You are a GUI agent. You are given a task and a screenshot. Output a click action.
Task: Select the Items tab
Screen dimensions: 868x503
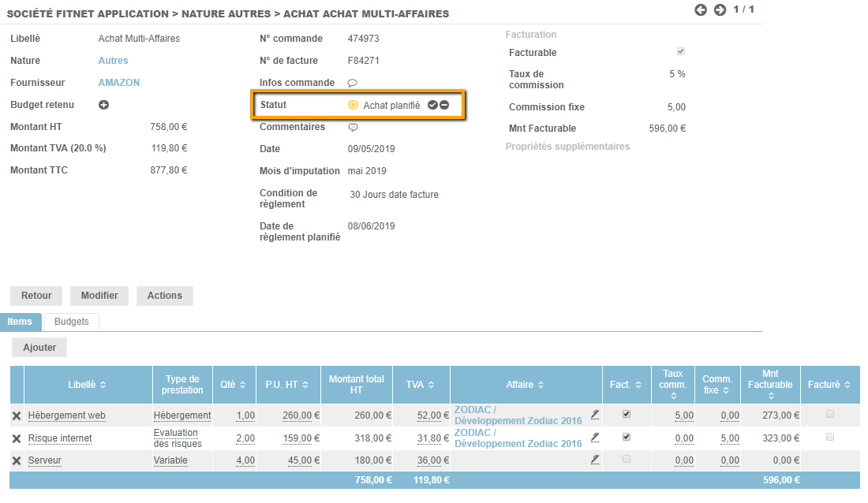20,322
